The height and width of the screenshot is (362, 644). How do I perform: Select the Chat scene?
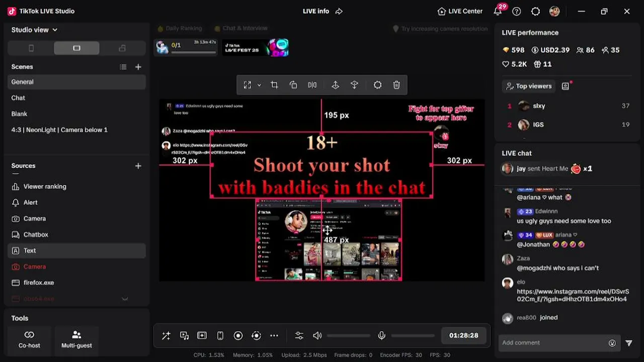76,98
